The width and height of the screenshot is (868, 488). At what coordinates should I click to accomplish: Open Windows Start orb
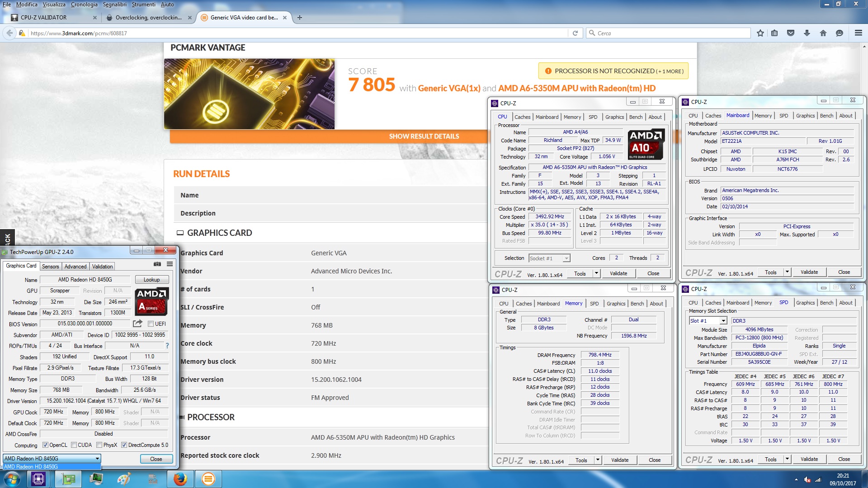[x=12, y=479]
